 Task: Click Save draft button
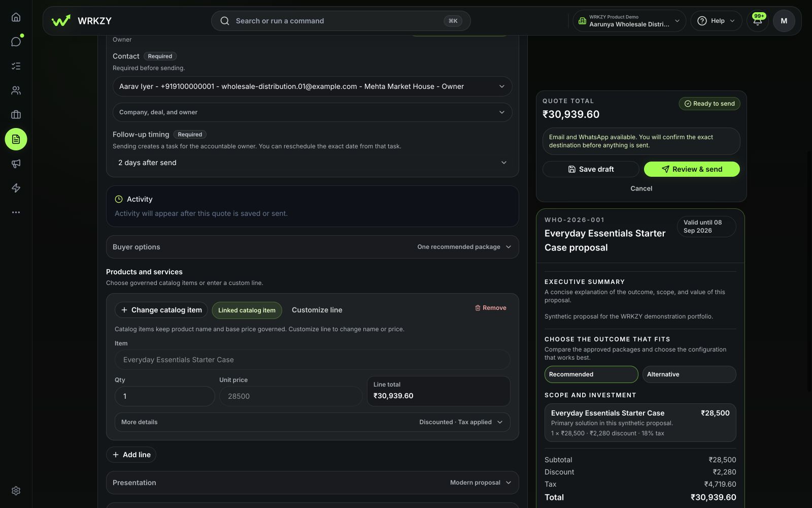pyautogui.click(x=591, y=169)
